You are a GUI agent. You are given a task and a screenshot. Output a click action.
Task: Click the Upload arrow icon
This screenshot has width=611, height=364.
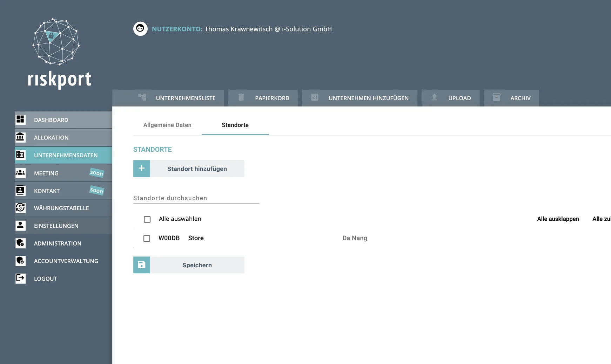[434, 97]
